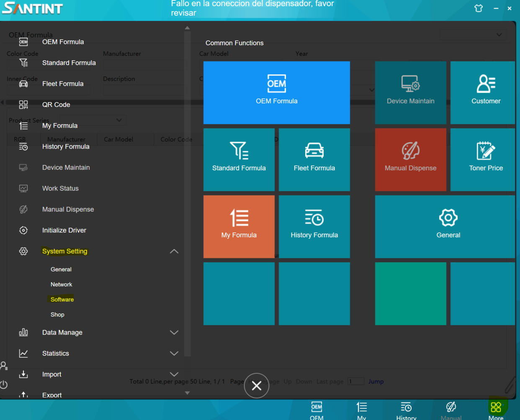Expand the Statistics section
Viewport: 520px width, 420px height.
click(174, 353)
